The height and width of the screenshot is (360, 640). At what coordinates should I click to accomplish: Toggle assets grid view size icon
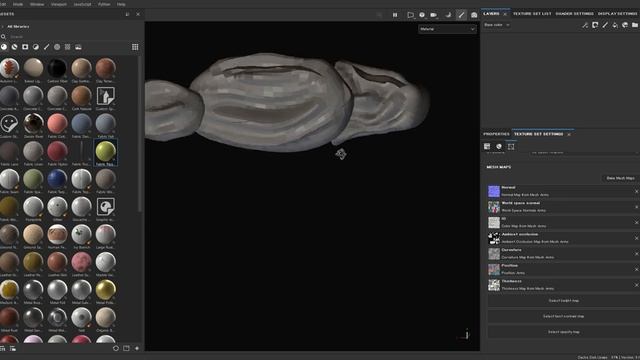[135, 47]
